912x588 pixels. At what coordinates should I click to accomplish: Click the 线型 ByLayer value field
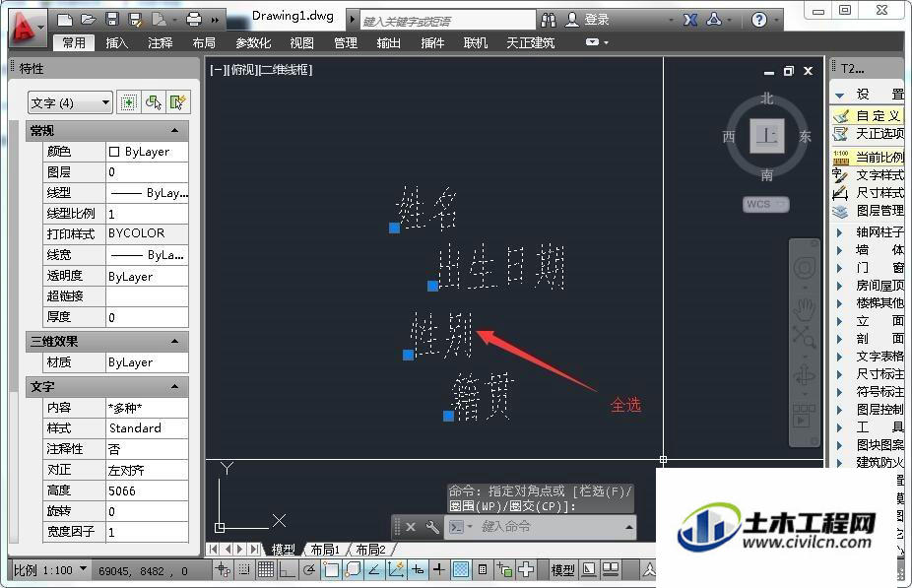pos(147,192)
